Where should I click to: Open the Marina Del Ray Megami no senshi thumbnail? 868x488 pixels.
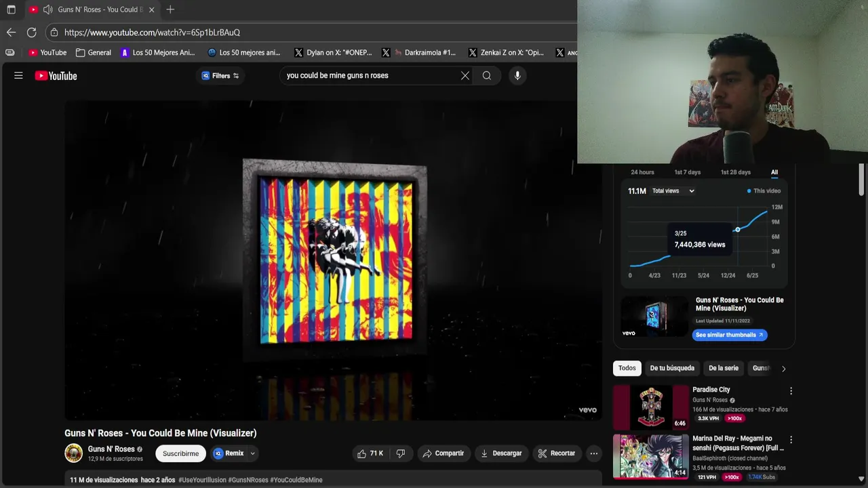(651, 456)
